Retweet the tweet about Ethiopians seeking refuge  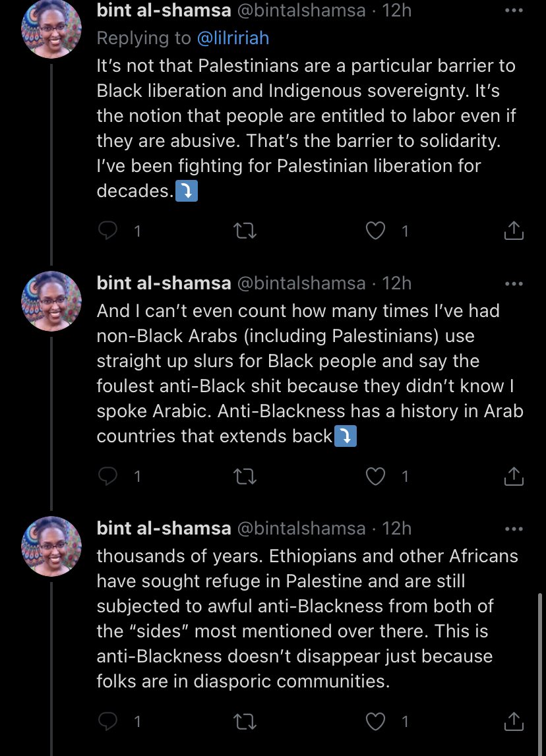click(245, 722)
